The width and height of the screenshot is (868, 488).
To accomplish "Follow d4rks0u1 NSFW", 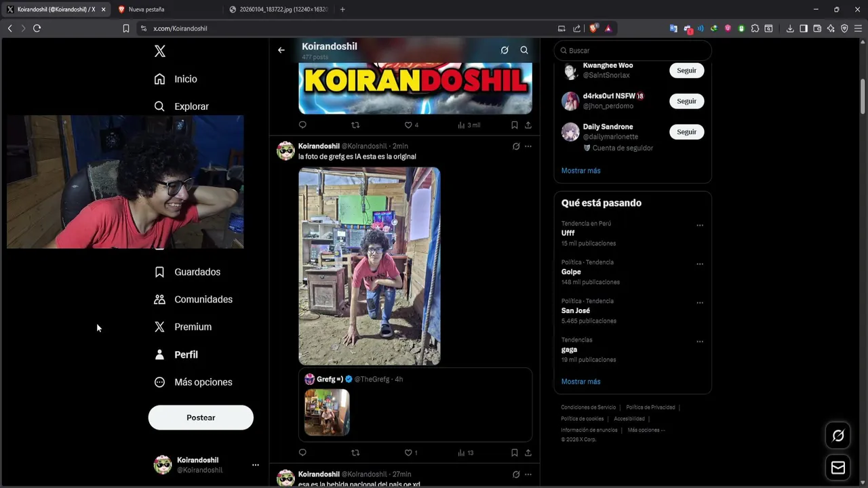I will pyautogui.click(x=686, y=101).
